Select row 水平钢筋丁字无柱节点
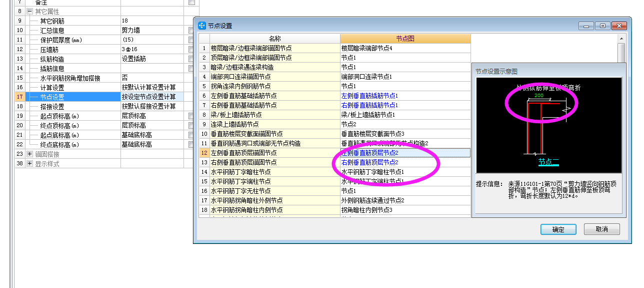 [x=275, y=191]
